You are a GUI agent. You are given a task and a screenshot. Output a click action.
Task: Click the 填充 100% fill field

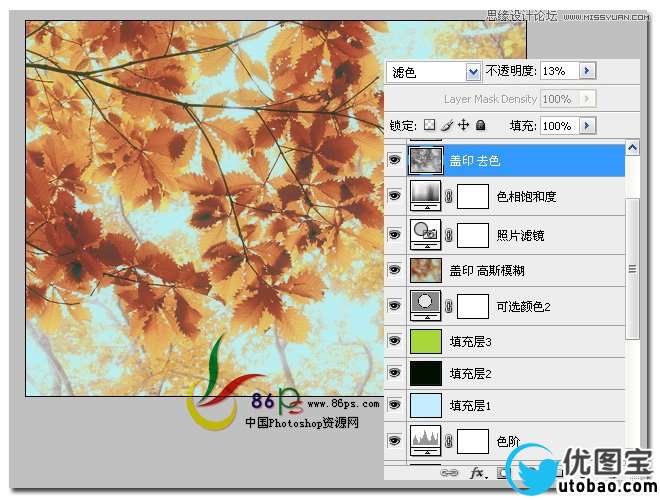point(560,125)
